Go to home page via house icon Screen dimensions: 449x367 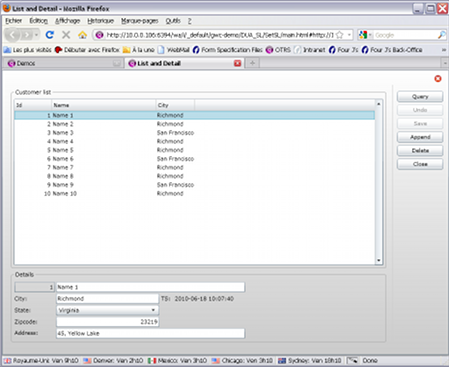pos(82,35)
